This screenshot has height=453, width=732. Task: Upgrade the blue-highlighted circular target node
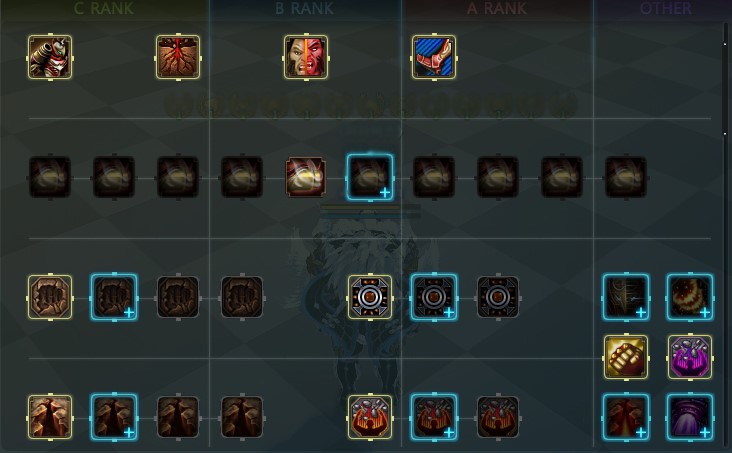point(434,297)
